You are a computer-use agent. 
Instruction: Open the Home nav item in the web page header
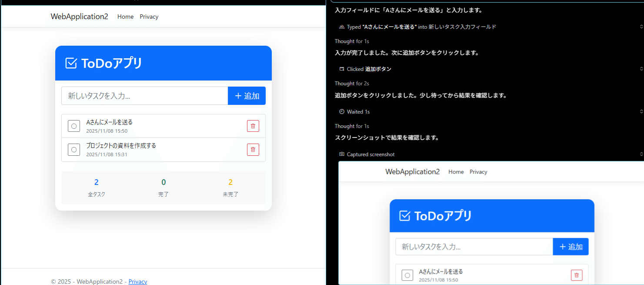125,17
